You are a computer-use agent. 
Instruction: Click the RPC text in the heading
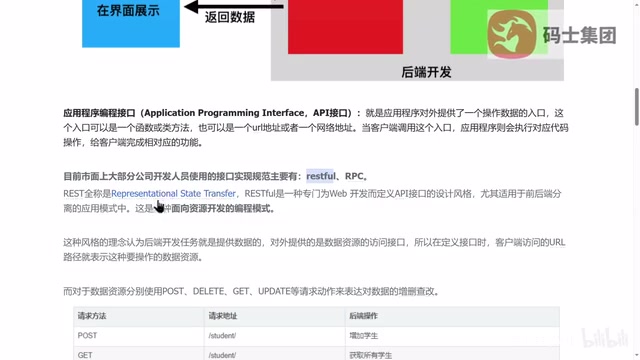354,176
